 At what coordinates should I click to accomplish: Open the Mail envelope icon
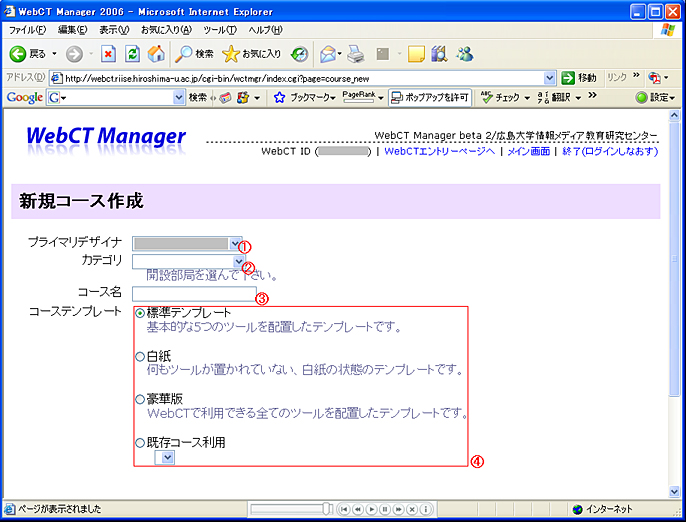(x=328, y=54)
